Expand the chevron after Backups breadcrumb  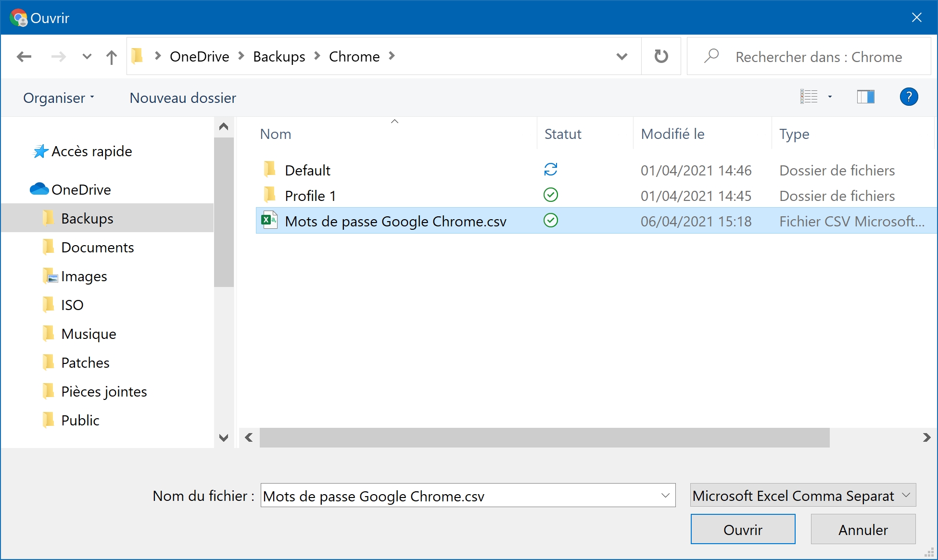317,56
